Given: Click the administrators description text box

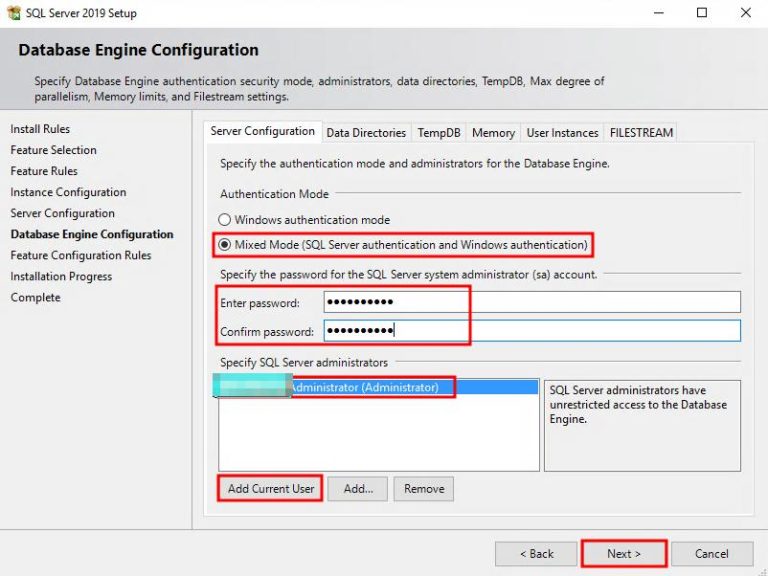Looking at the screenshot, I should pos(642,426).
